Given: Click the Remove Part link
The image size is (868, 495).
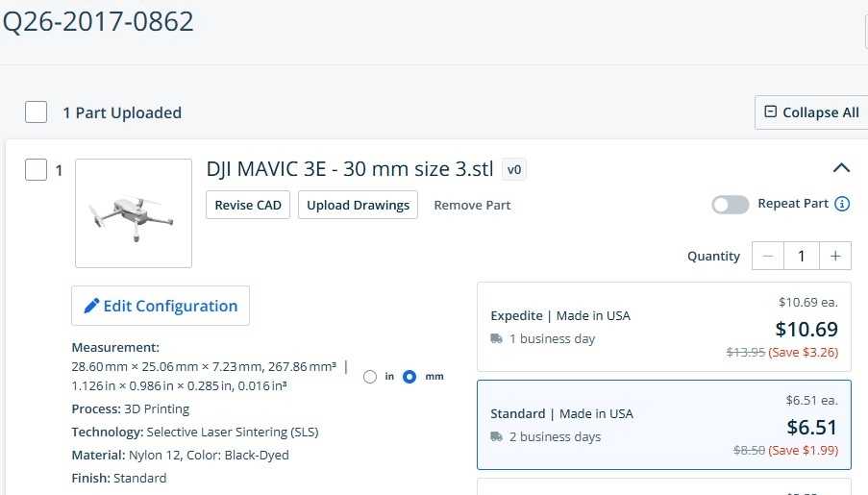Looking at the screenshot, I should click(x=472, y=205).
